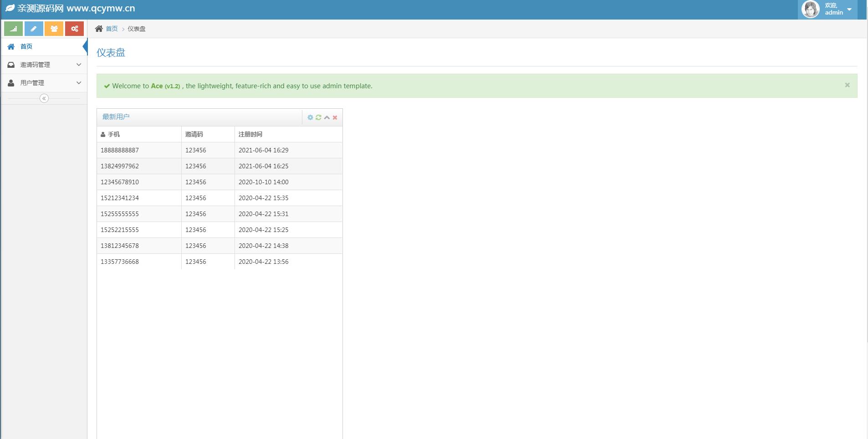The height and width of the screenshot is (439, 868).
Task: Click the home icon in breadcrumb
Action: [x=99, y=29]
